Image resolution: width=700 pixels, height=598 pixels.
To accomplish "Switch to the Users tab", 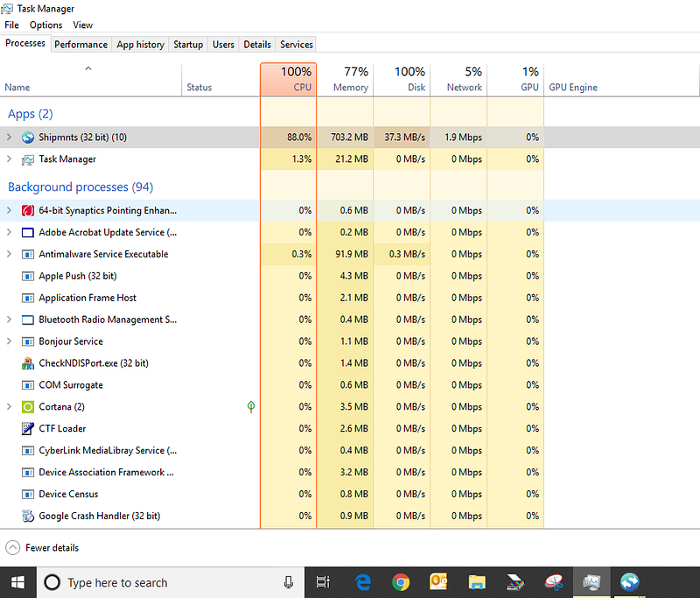I will (223, 45).
